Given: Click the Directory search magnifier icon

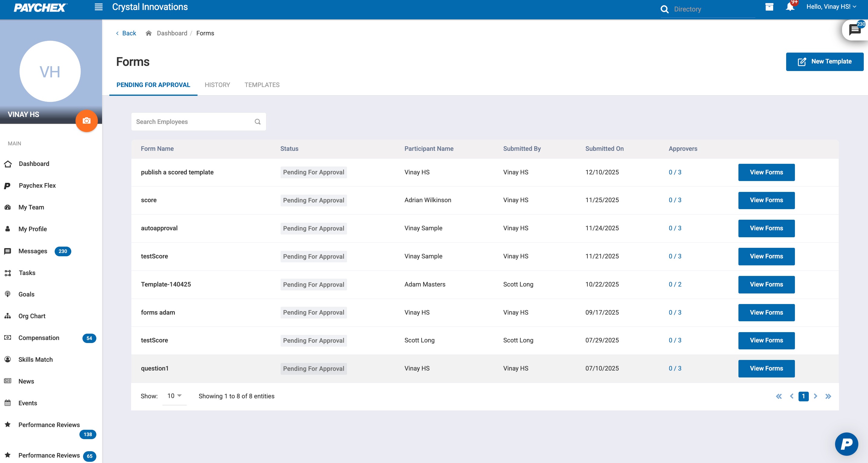Looking at the screenshot, I should pos(664,9).
